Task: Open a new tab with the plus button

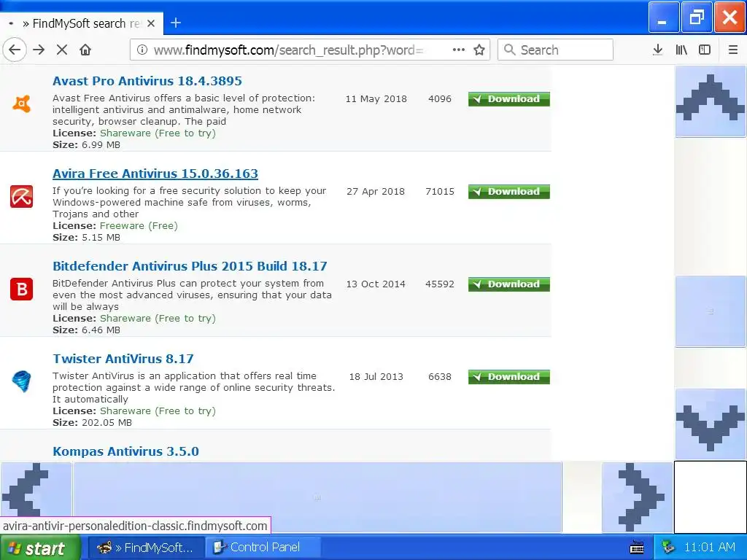Action: point(176,23)
